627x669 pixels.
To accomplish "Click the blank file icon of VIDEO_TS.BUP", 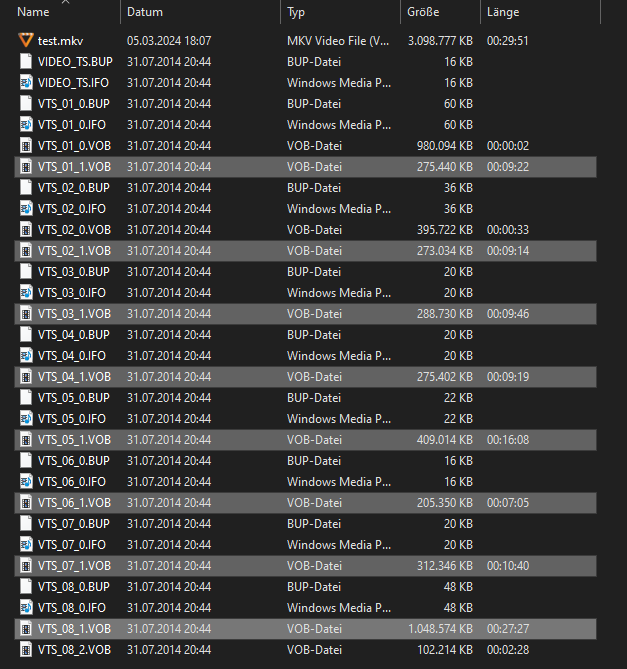I will click(x=26, y=61).
